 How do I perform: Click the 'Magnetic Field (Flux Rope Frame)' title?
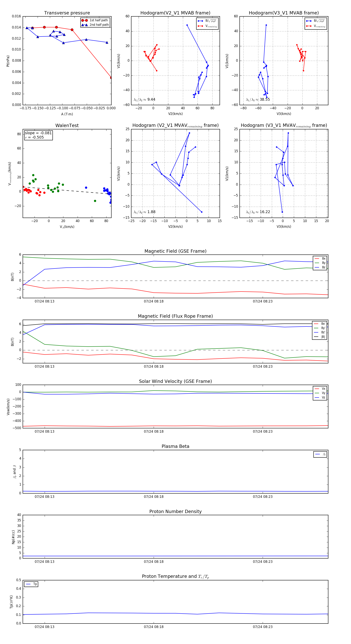(x=175, y=316)
